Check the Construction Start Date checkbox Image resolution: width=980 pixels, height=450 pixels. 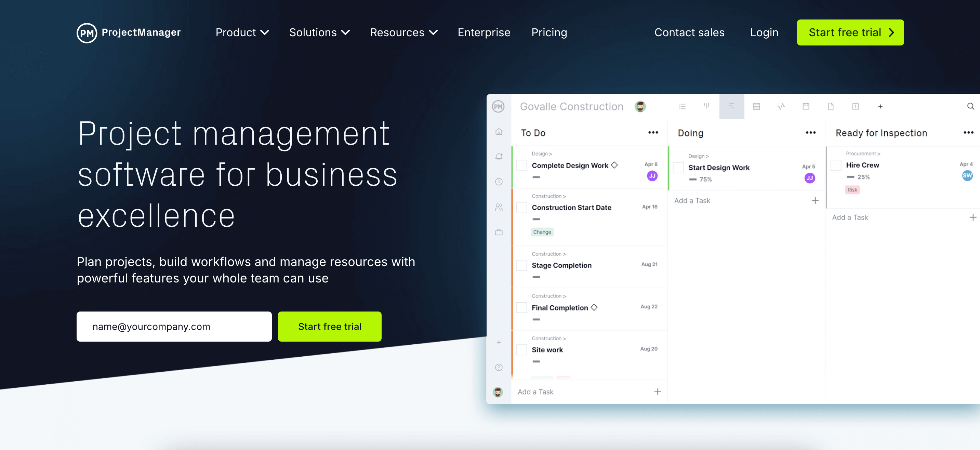(x=521, y=208)
